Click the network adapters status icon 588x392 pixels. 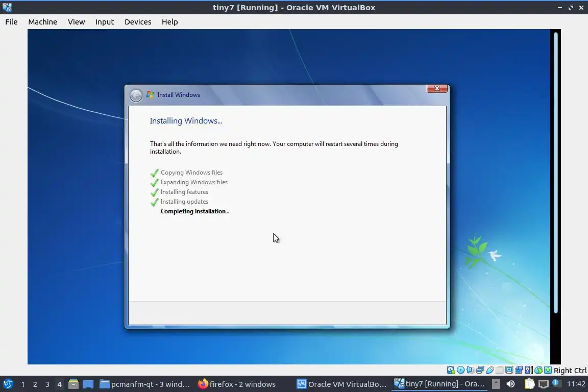(480, 370)
